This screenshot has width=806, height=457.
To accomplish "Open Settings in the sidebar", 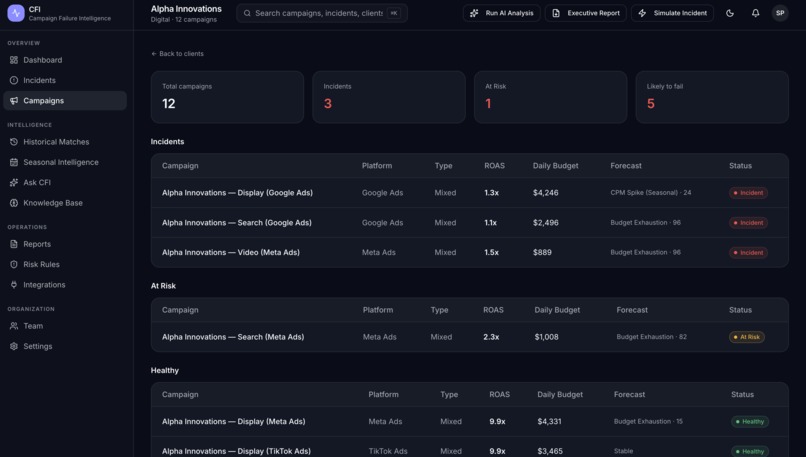I will click(x=65, y=346).
